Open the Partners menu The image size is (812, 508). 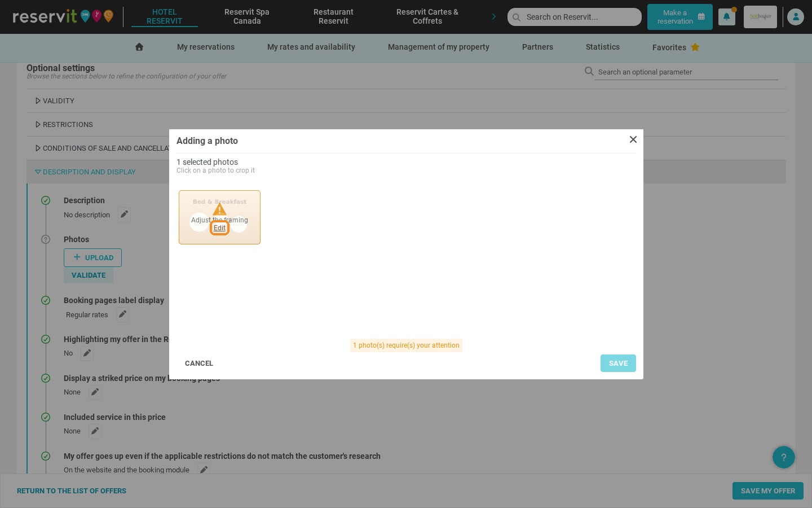coord(537,47)
